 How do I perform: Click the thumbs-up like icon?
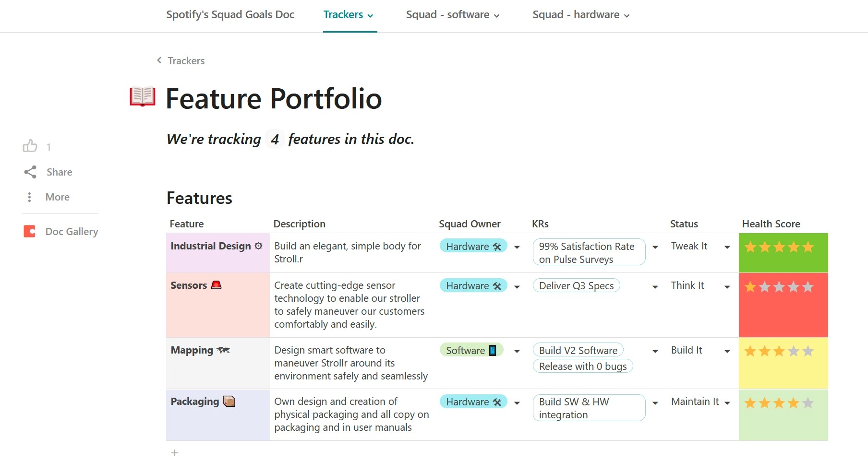30,146
